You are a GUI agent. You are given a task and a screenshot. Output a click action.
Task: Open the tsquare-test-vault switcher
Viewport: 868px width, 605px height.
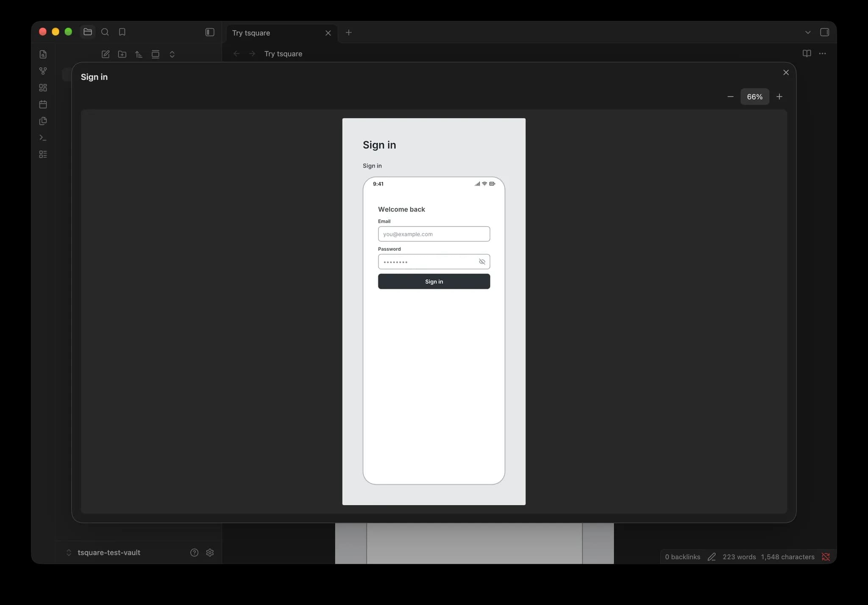click(x=104, y=553)
